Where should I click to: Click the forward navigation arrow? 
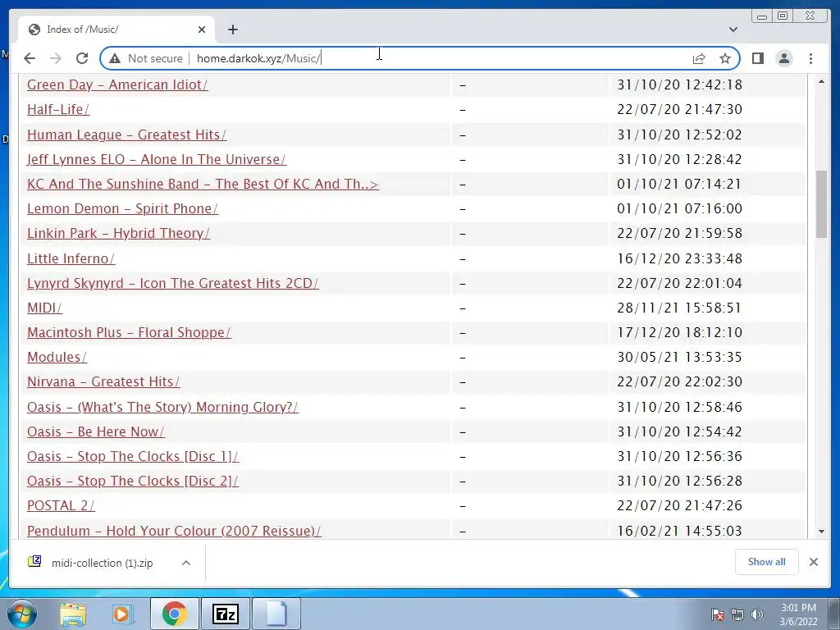coord(56,58)
